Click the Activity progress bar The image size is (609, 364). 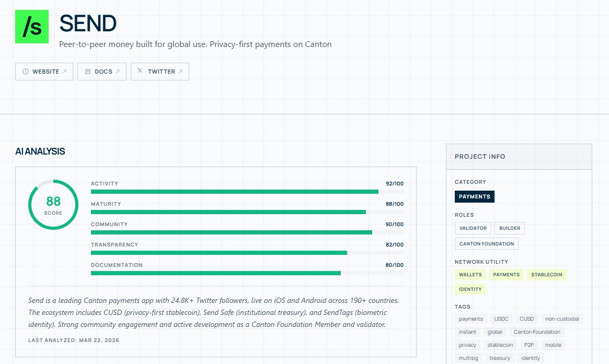[x=247, y=192]
